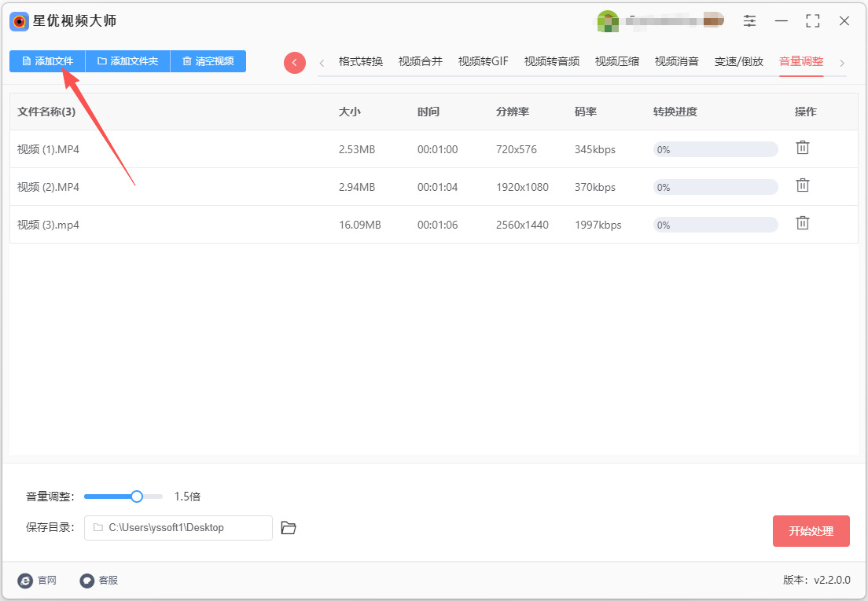Delete the 视频 (3).mp4 row
This screenshot has height=601, width=868.
803,223
